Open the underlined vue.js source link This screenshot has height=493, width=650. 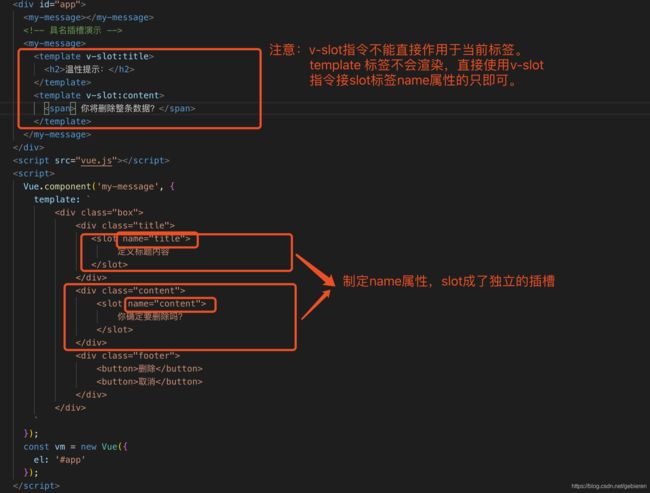point(96,160)
